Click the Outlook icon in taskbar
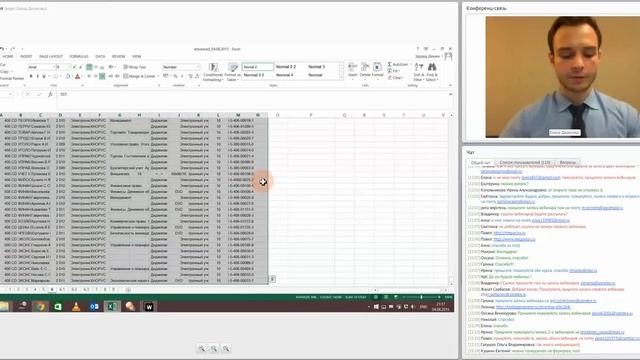 tap(94, 306)
